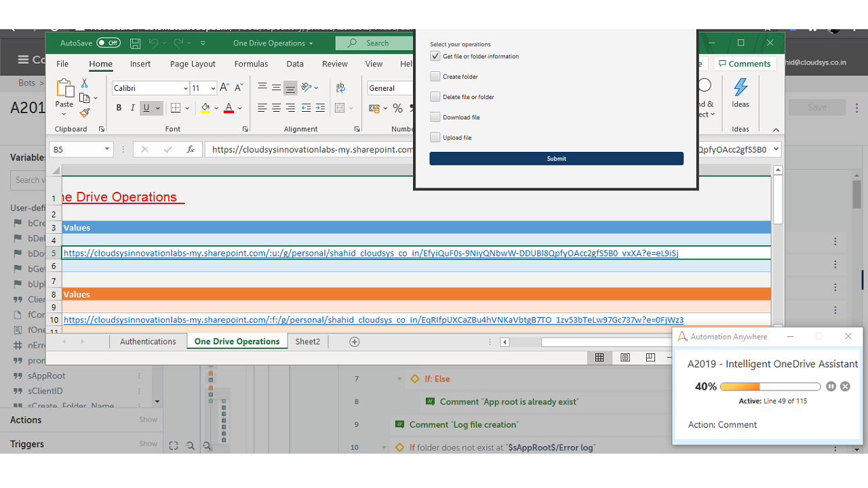The width and height of the screenshot is (868, 488).
Task: Open the Calibri font name dropdown
Action: [185, 88]
